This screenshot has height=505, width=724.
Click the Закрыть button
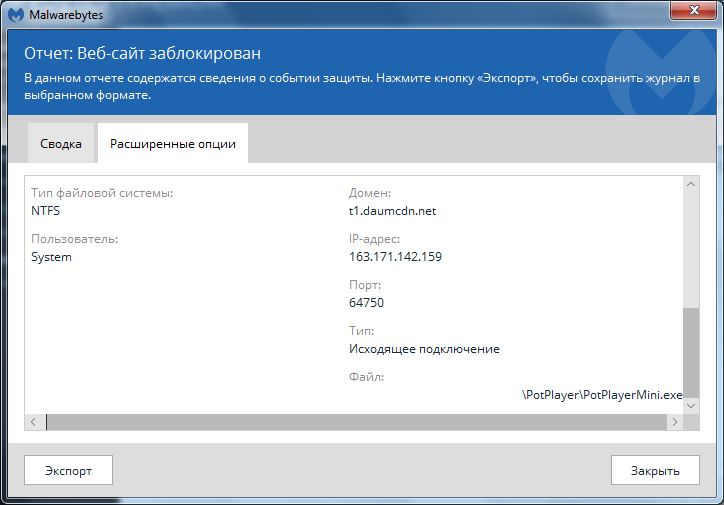[655, 470]
